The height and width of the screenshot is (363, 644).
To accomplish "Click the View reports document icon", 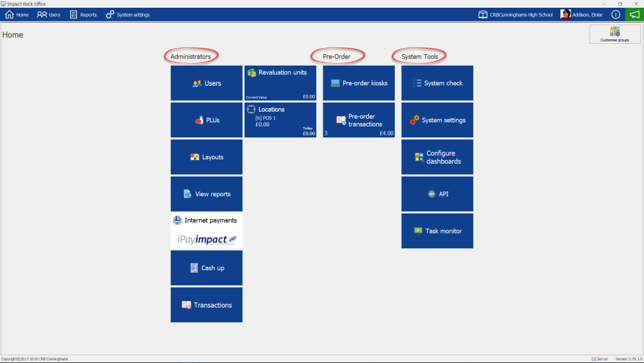I will point(187,194).
